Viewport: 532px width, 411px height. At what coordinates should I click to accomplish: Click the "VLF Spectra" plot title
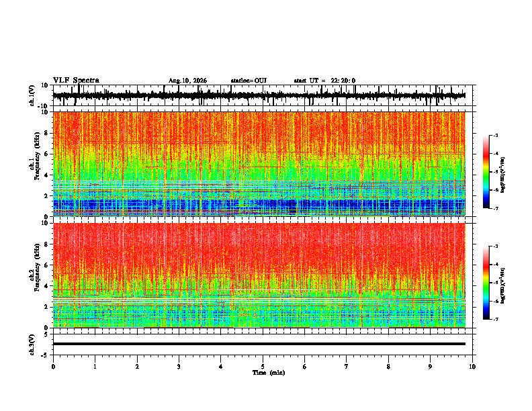coord(76,80)
